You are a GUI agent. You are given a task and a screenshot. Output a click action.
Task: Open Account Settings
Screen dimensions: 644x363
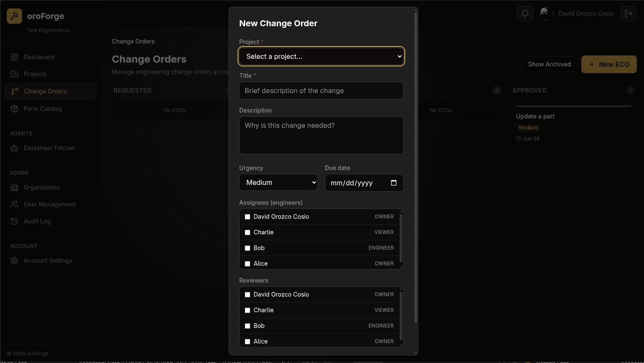pos(51,261)
